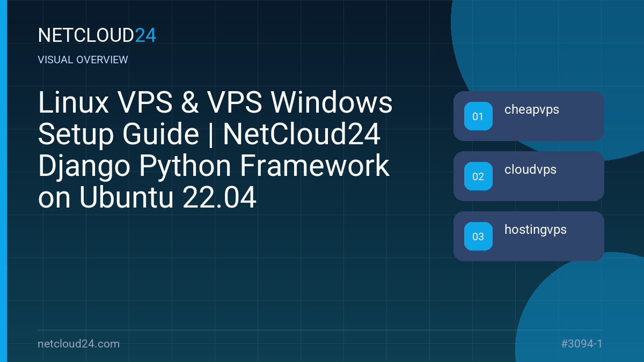644x362 pixels.
Task: Click the NETCLOUD24 logo text
Action: (97, 35)
